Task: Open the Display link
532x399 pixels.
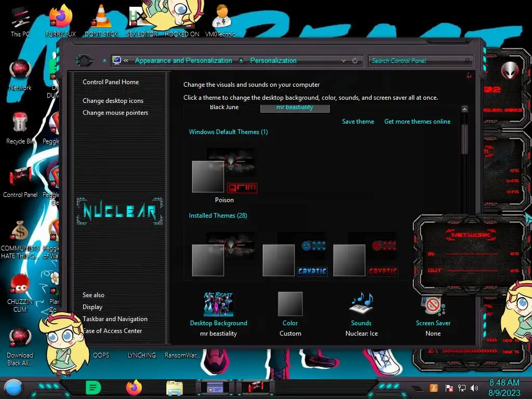Action: click(x=92, y=307)
